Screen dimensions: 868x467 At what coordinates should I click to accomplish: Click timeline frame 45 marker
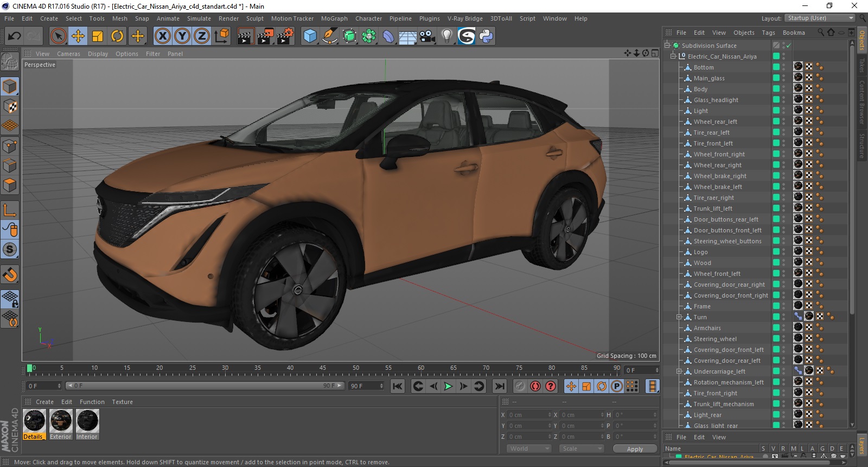pos(323,369)
